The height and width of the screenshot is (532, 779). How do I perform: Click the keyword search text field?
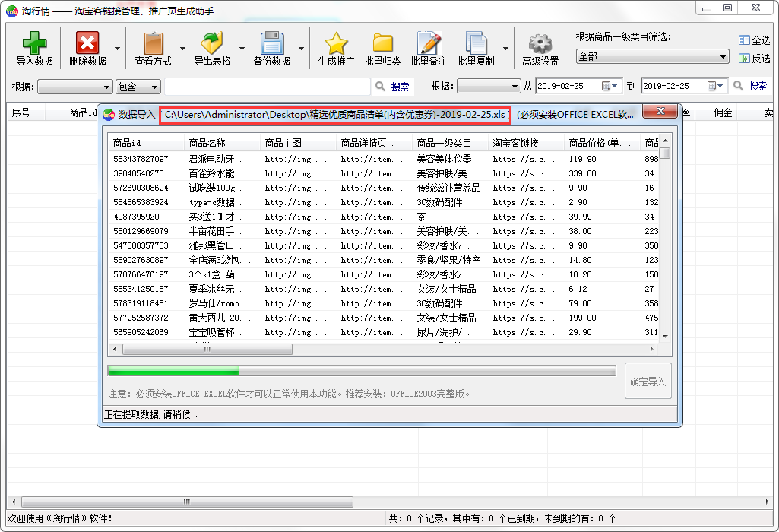point(268,87)
